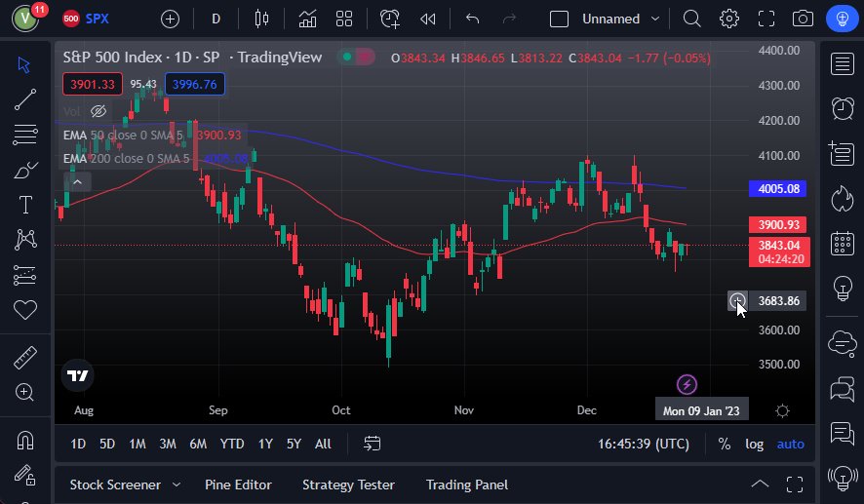Select the YTD time range button
This screenshot has width=864, height=504.
click(x=232, y=444)
